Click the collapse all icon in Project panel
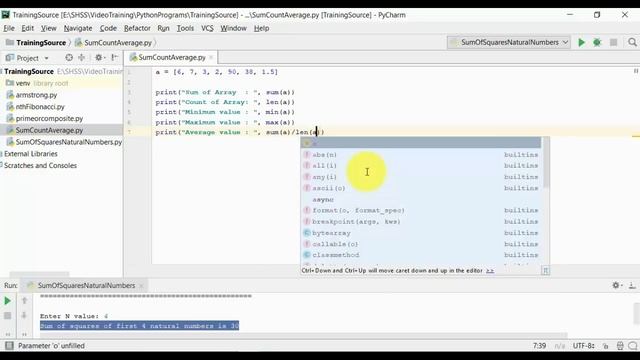This screenshot has height=360, width=640. click(81, 58)
